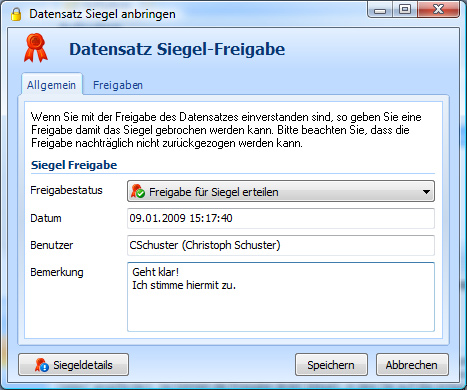Maximize the dialog window
467x390 pixels.
405,10
